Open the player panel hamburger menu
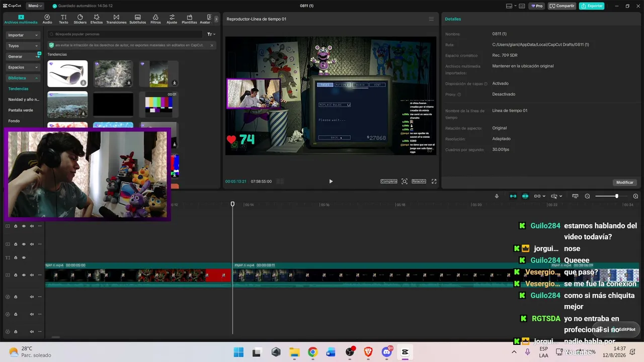This screenshot has height=362, width=644. (431, 19)
